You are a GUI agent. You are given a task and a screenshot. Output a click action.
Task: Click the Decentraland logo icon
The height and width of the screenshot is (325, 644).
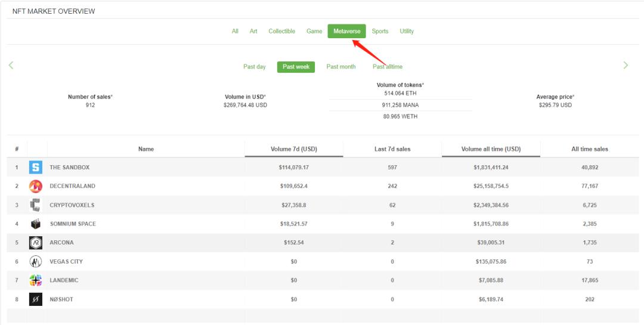tap(36, 186)
